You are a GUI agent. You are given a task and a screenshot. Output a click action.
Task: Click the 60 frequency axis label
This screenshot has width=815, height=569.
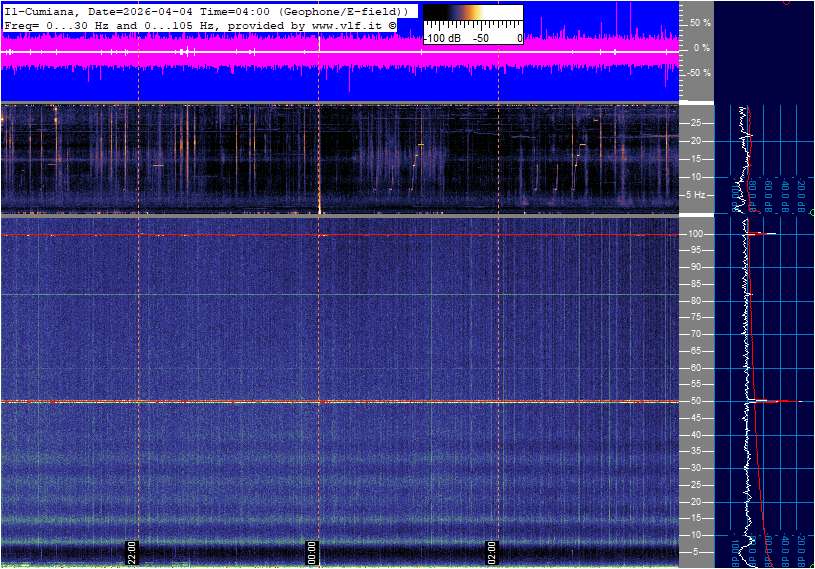695,368
